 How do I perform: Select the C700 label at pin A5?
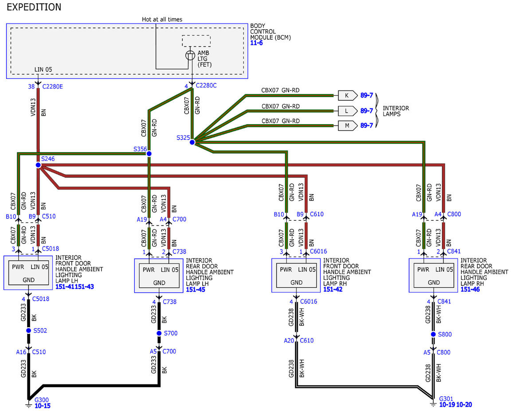click(x=169, y=351)
